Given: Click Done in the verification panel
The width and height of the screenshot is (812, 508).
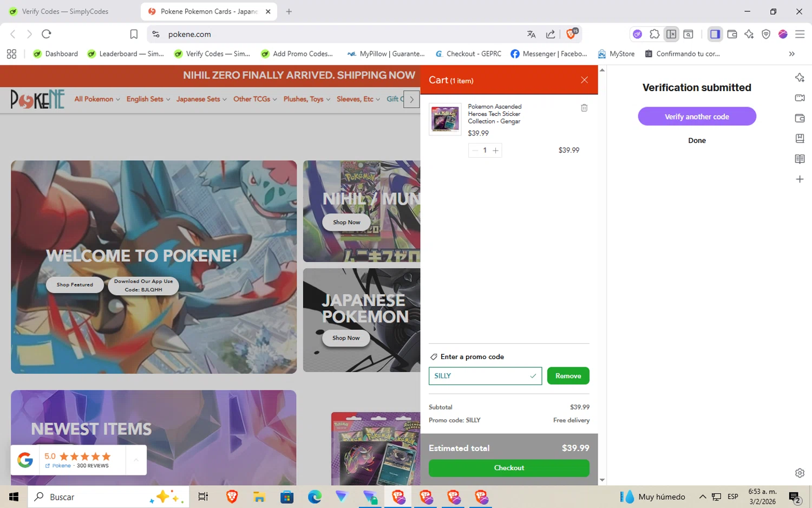Looking at the screenshot, I should (697, 140).
